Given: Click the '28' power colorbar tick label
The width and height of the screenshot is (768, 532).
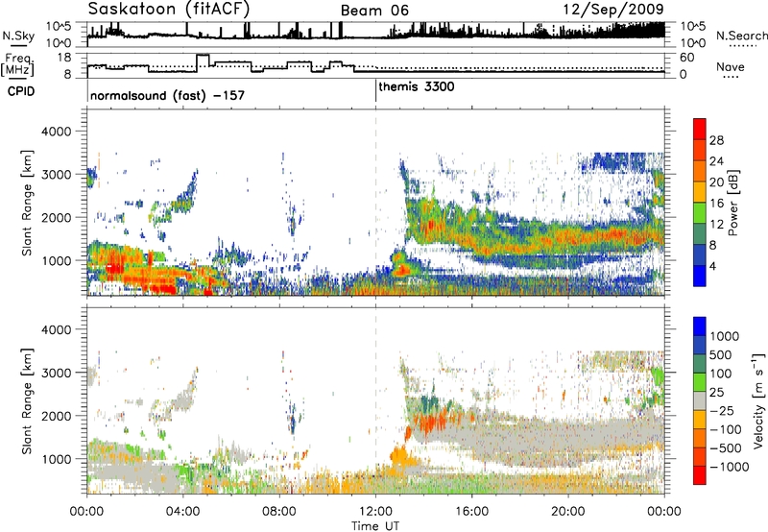Looking at the screenshot, I should point(716,140).
